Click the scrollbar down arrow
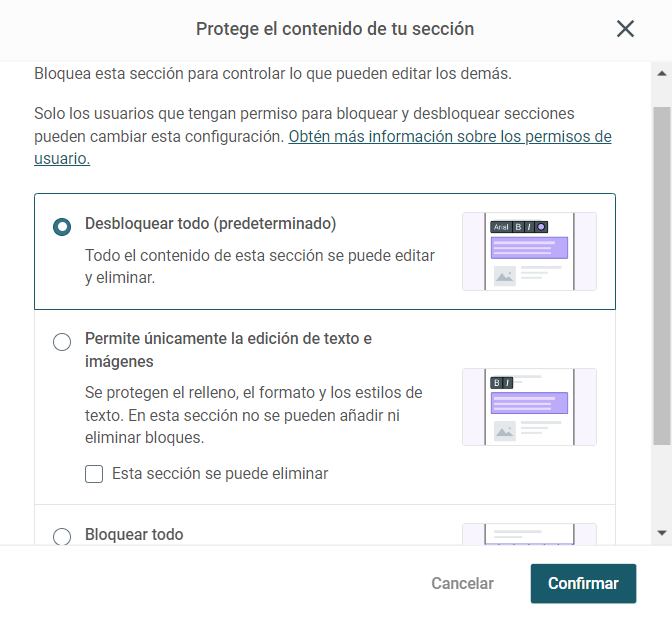672x620 pixels. (662, 533)
